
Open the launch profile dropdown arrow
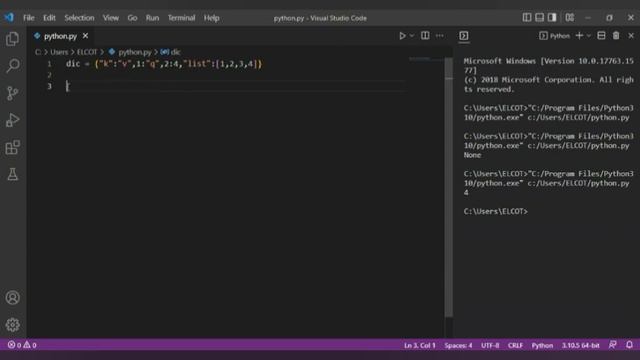point(589,36)
